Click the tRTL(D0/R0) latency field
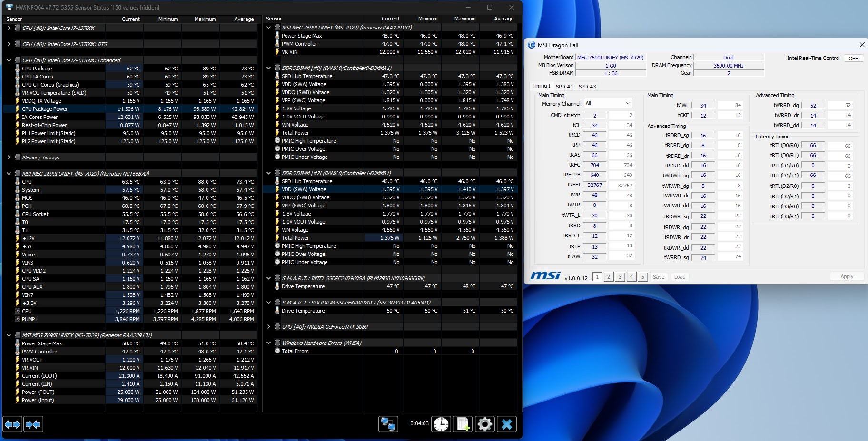 [813, 146]
